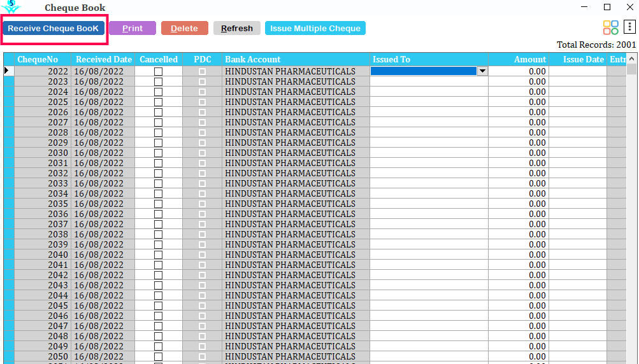This screenshot has width=639, height=364.
Task: Click the vertical scrollbar thumb
Action: [631, 69]
